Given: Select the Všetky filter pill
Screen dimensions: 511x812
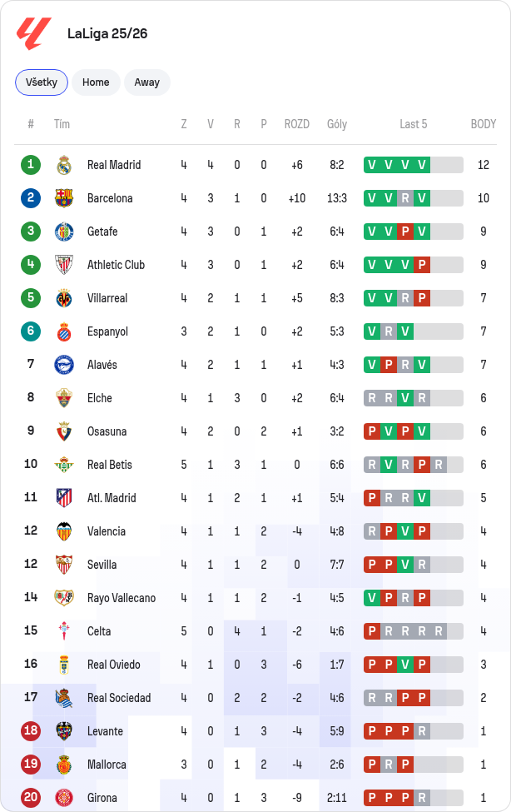Looking at the screenshot, I should [42, 82].
